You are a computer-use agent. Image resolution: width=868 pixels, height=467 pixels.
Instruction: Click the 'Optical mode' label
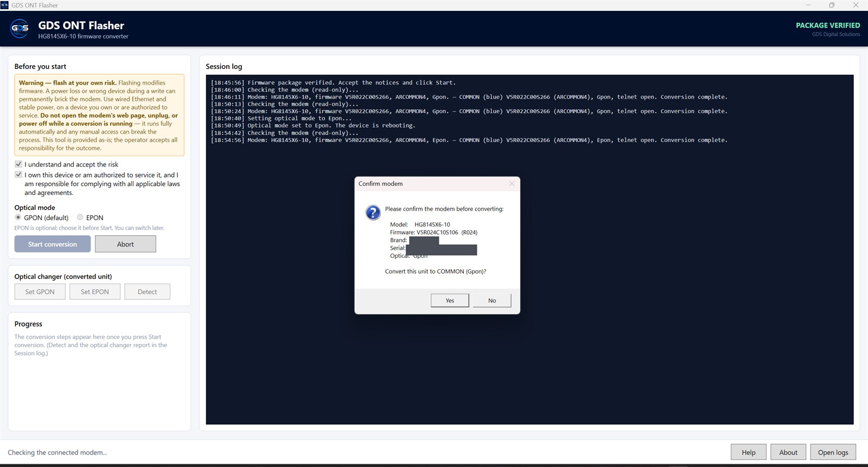click(35, 207)
